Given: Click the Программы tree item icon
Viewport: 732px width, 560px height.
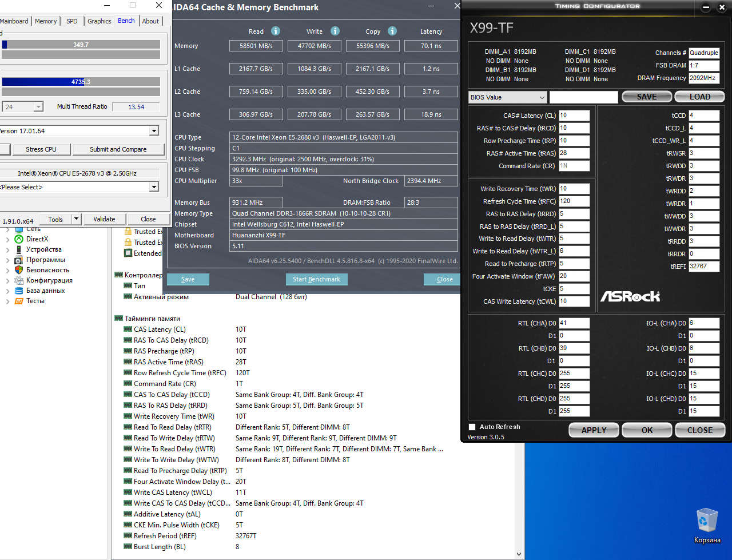Looking at the screenshot, I should (x=19, y=260).
